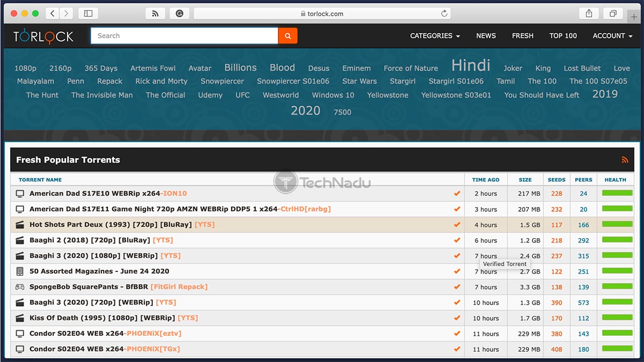Click the verified checkmark for American Dad S17E10

coord(457,194)
